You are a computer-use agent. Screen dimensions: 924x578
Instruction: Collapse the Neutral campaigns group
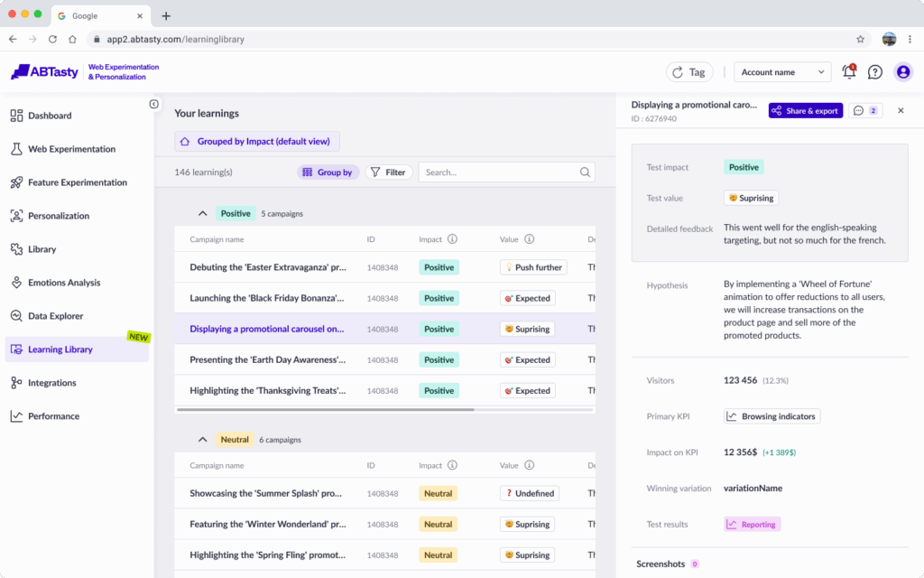[x=202, y=440]
